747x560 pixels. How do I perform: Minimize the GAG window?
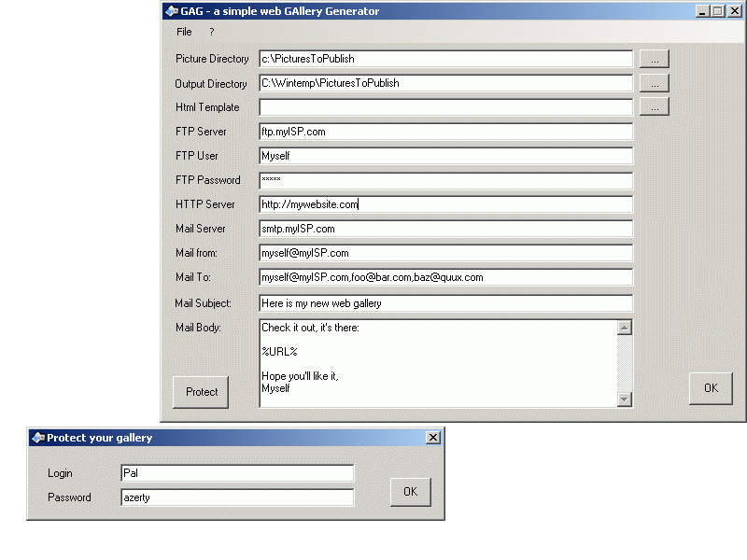[702, 11]
